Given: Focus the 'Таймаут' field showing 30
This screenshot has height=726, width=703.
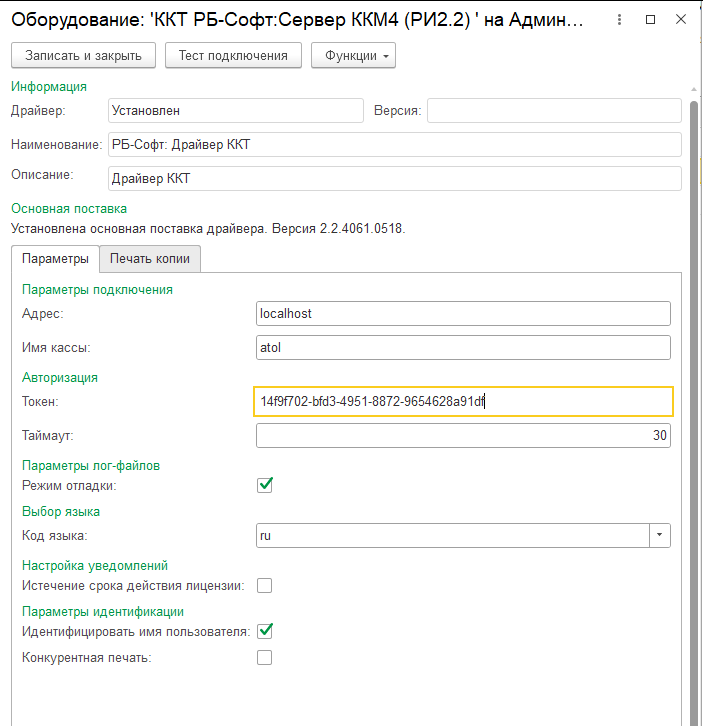Looking at the screenshot, I should 463,435.
